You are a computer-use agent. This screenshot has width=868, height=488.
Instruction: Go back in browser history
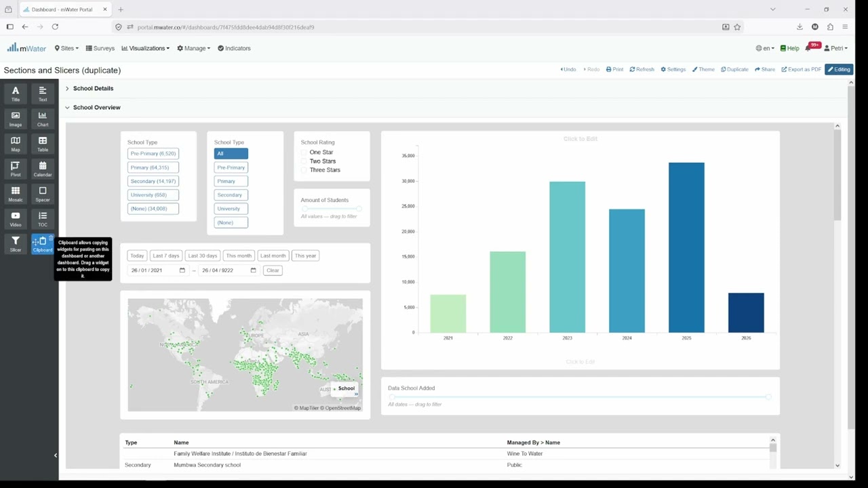[x=25, y=27]
